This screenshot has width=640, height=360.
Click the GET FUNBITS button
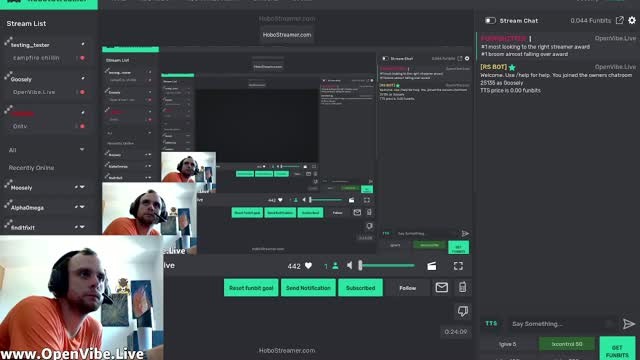point(617,350)
